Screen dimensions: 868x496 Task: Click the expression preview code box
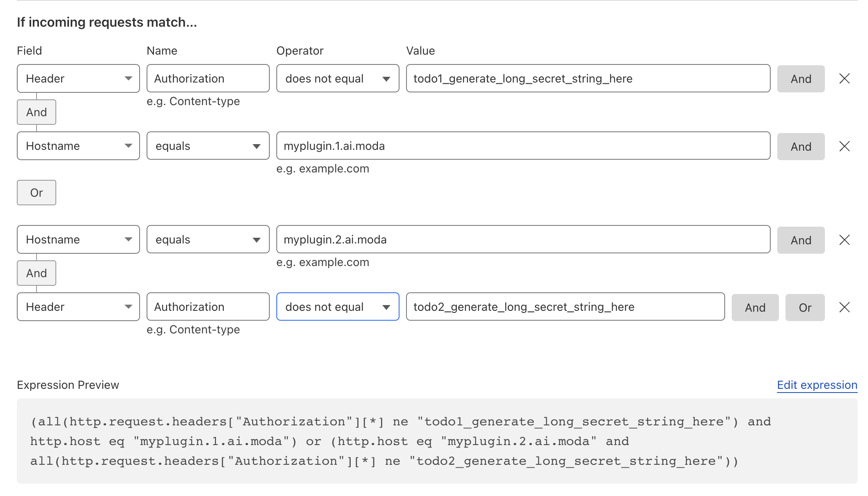coord(437,441)
